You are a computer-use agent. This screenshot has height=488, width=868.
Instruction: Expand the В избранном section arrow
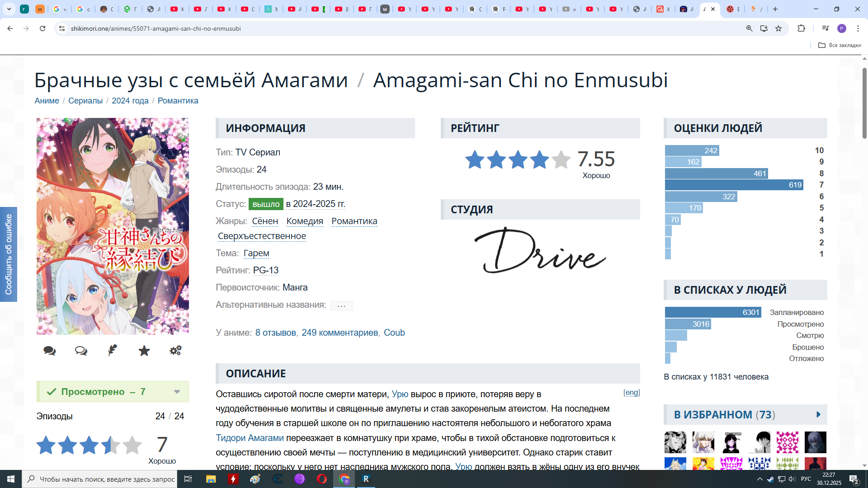pyautogui.click(x=818, y=414)
